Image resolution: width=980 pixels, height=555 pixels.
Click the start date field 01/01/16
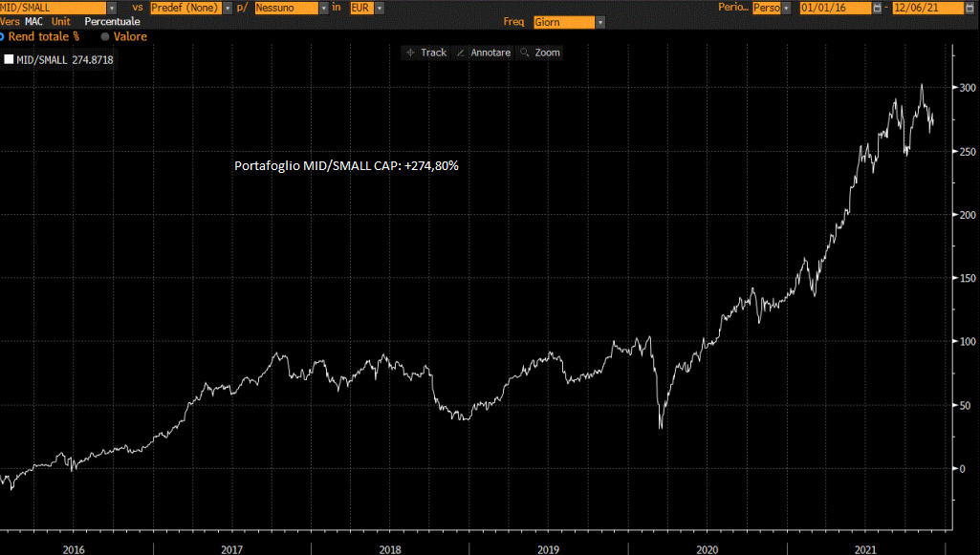(x=833, y=8)
